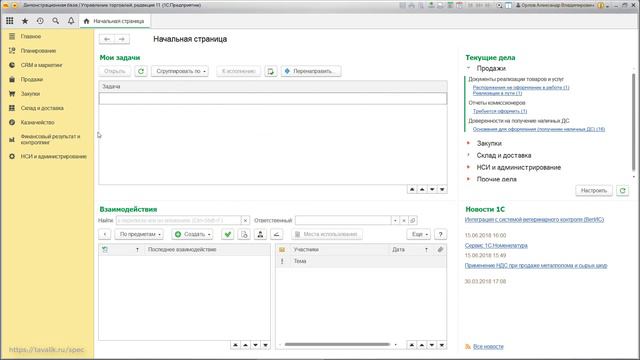Click the Задача column header
This screenshot has width=640, height=360.
(x=273, y=87)
